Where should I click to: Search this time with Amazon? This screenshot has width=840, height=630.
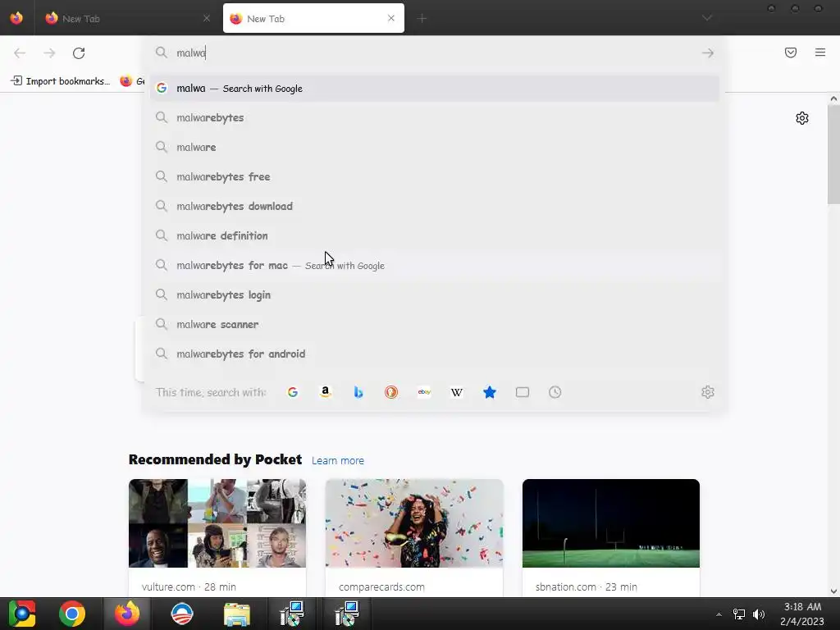(325, 392)
